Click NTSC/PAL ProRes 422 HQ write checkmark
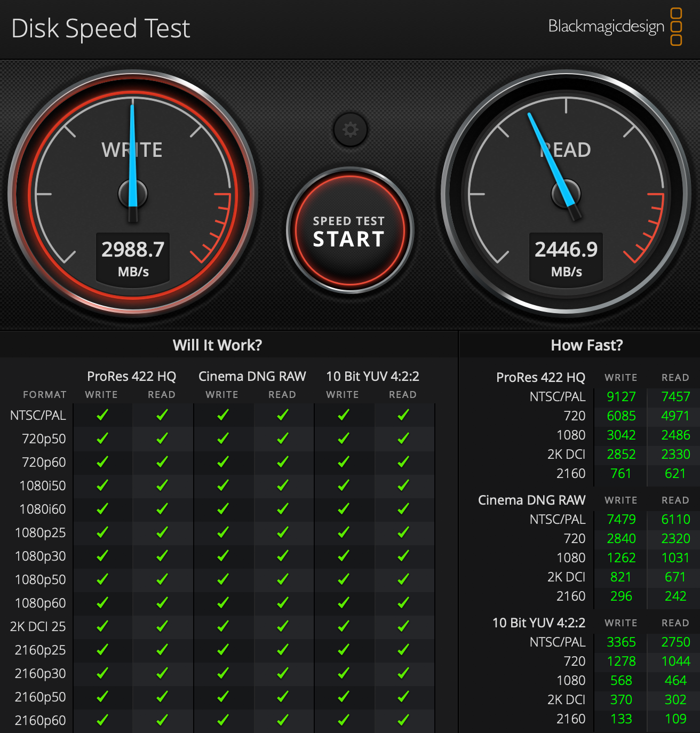This screenshot has width=700, height=733. click(102, 415)
